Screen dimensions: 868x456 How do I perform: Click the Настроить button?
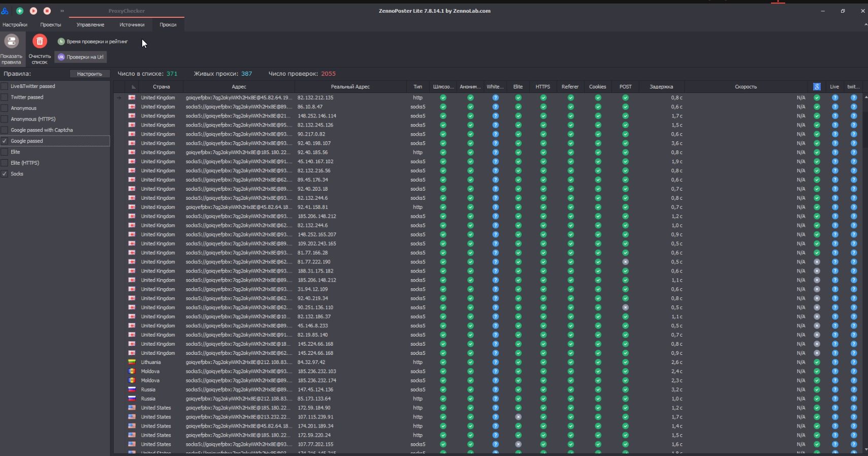pyautogui.click(x=89, y=74)
